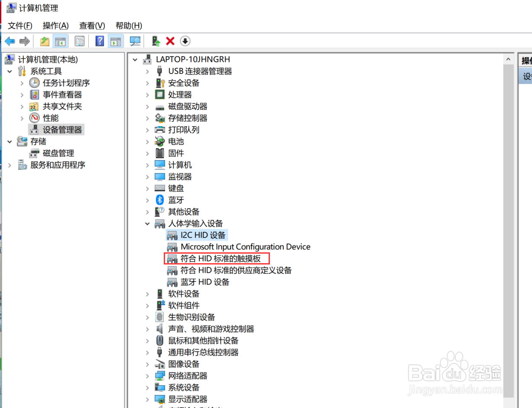Expand the 人体学输入设备 category arrow

pyautogui.click(x=148, y=223)
